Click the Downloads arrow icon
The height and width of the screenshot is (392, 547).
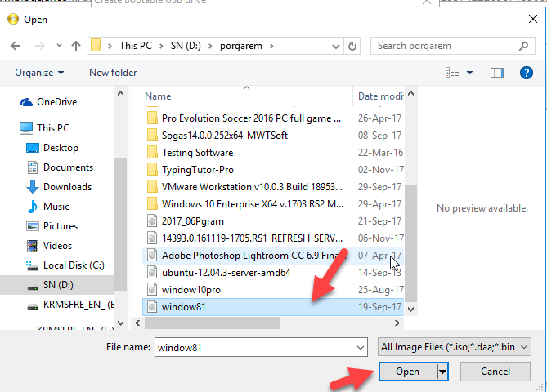pyautogui.click(x=33, y=187)
